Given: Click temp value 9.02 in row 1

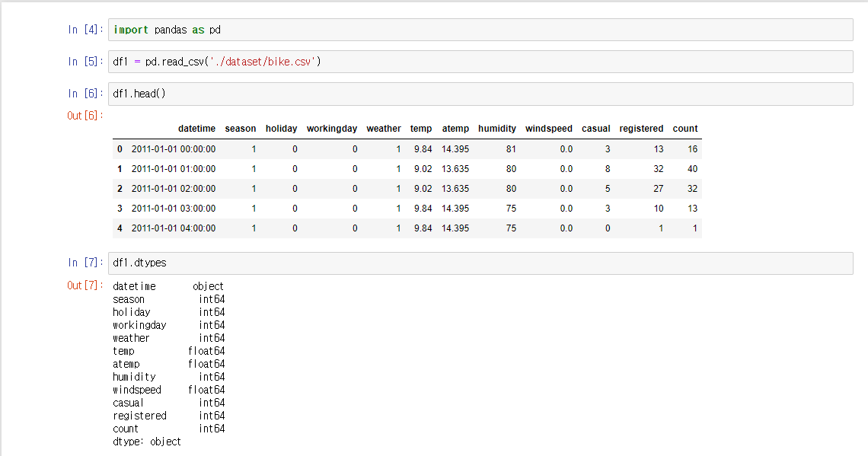Looking at the screenshot, I should tap(423, 169).
